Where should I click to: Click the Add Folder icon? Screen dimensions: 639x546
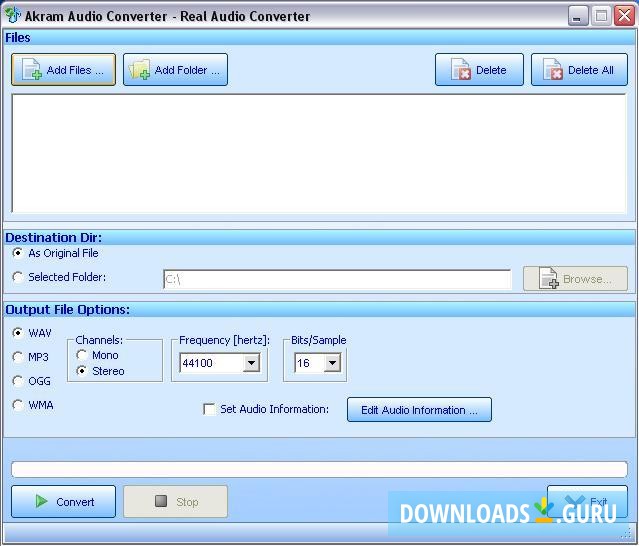139,70
